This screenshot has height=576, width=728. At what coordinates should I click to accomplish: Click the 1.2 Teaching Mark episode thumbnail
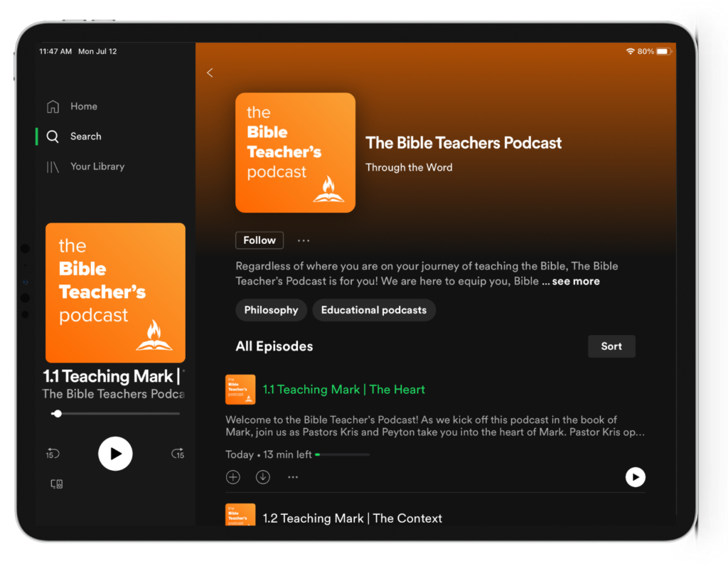coord(240,515)
